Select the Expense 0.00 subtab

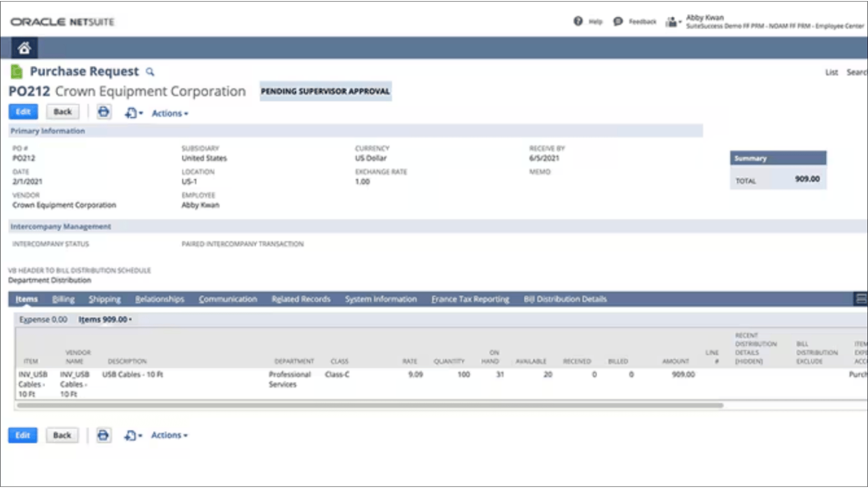[x=43, y=319]
